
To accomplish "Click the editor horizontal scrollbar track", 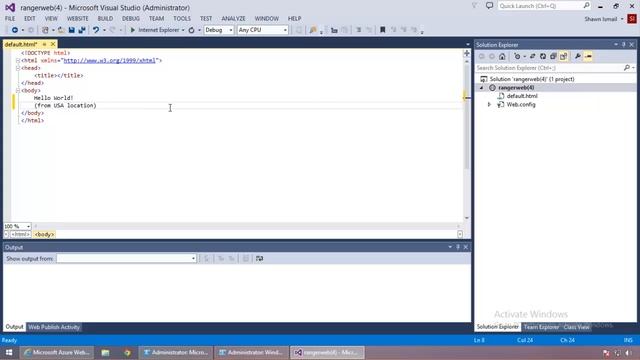I will 247,226.
